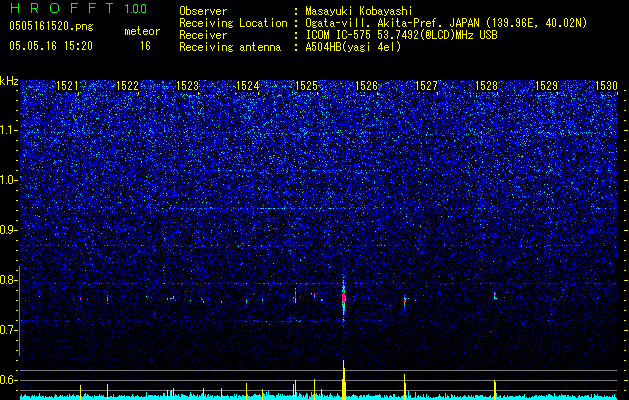629x400 pixels.
Task: Click the A504HB(yagi 4el) antenna value
Action: [x=353, y=47]
